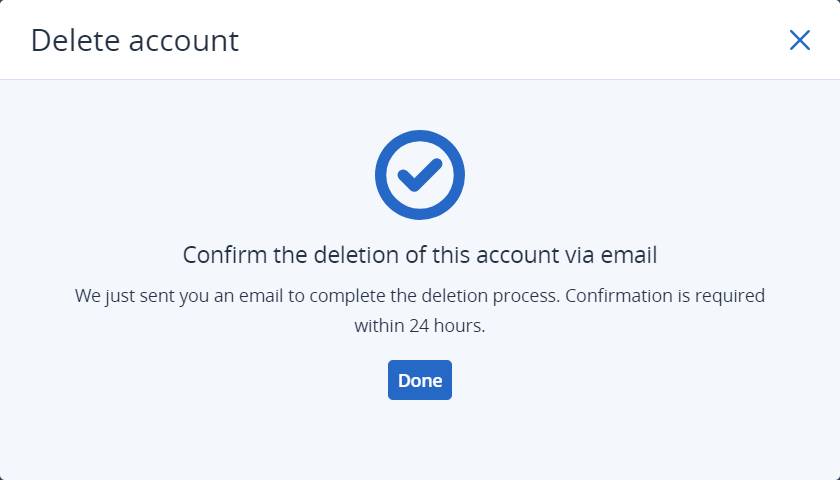Image resolution: width=840 pixels, height=480 pixels.
Task: Click the "Confirm the deletion" heading text
Action: 419,255
